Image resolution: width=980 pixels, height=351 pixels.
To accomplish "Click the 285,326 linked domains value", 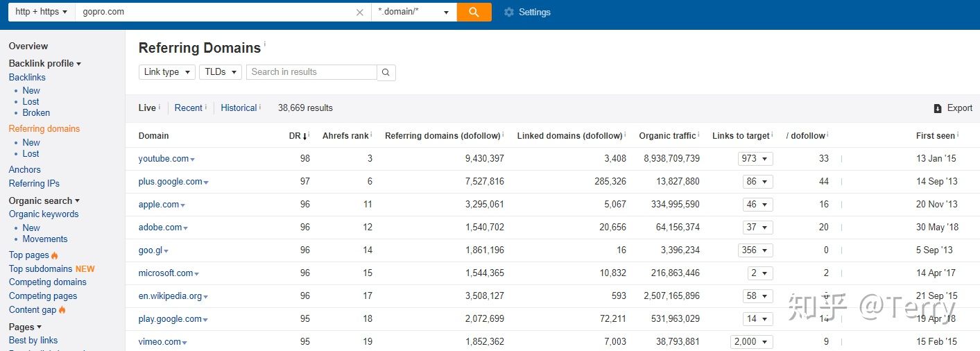I will [x=610, y=182].
